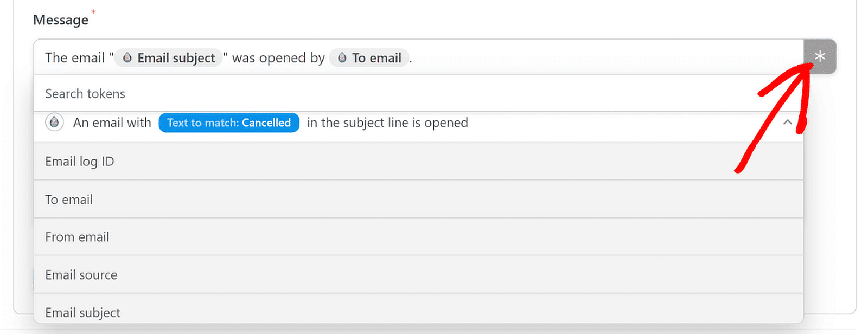Click the Text to match: Cancelled pill
This screenshot has width=868, height=334.
point(228,123)
